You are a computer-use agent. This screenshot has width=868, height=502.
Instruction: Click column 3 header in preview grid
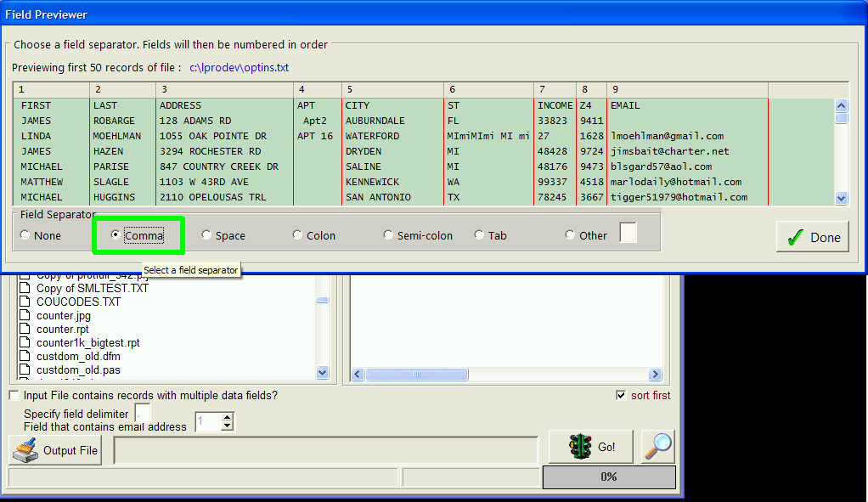pos(225,89)
